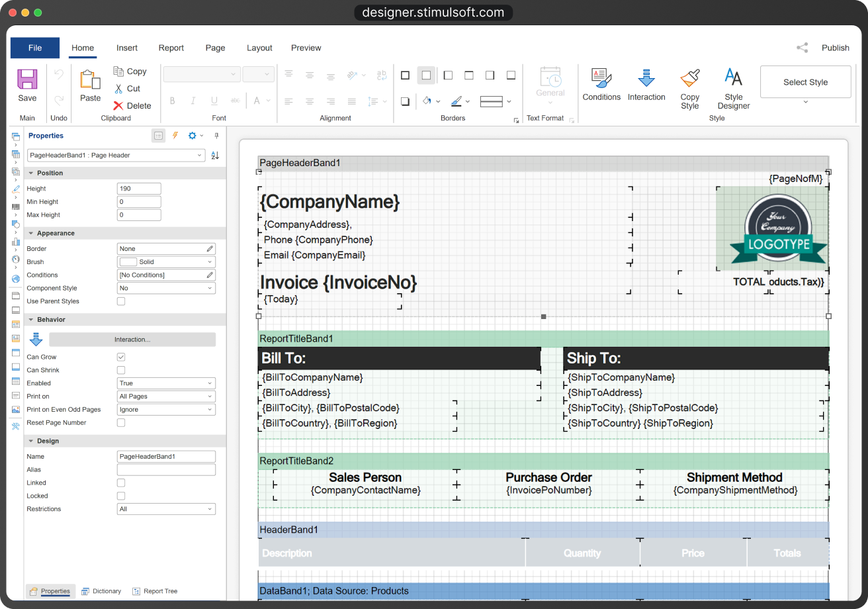
Task: Open the Style Designer
Action: coord(734,88)
